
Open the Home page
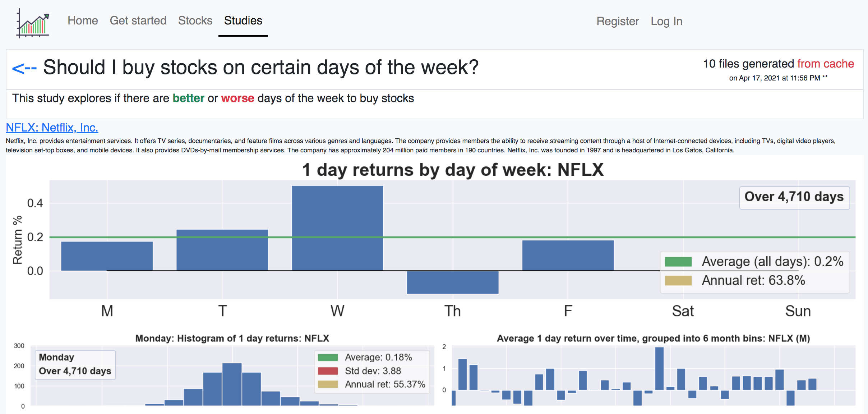click(x=83, y=20)
